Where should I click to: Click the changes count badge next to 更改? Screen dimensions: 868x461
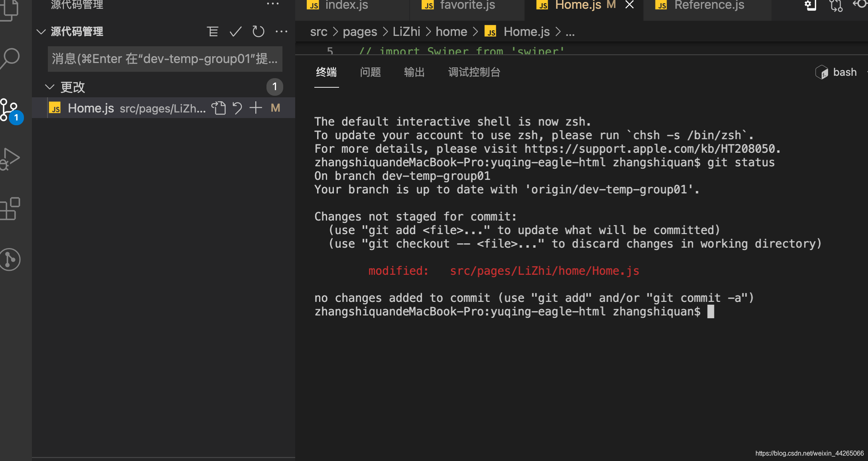coord(275,87)
